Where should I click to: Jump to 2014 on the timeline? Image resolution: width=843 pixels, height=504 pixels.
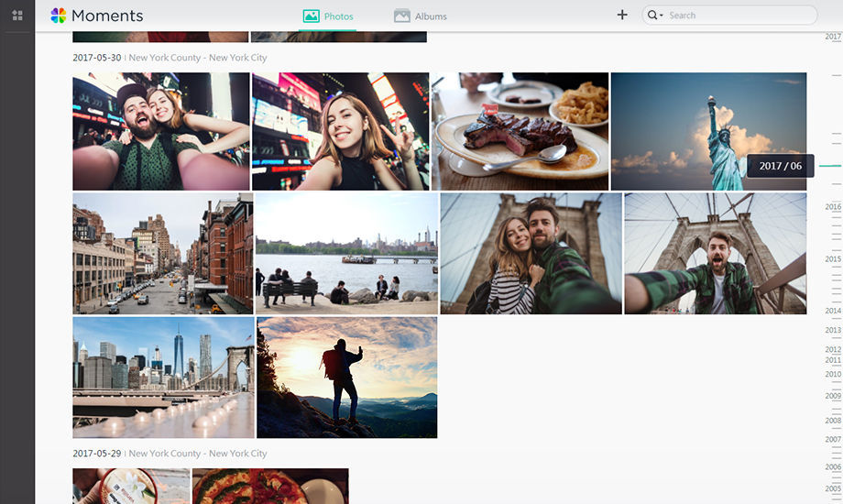832,311
